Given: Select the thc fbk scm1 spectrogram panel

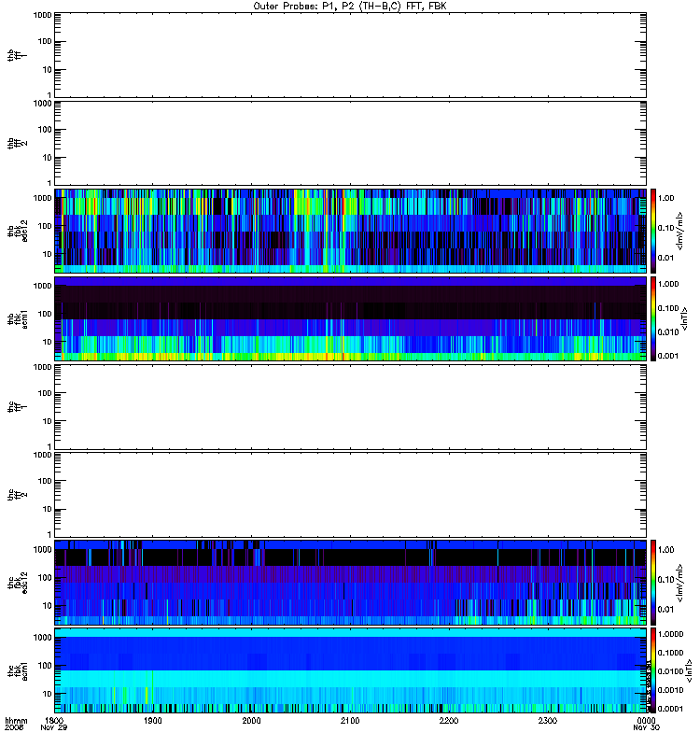Looking at the screenshot, I should point(351,670).
